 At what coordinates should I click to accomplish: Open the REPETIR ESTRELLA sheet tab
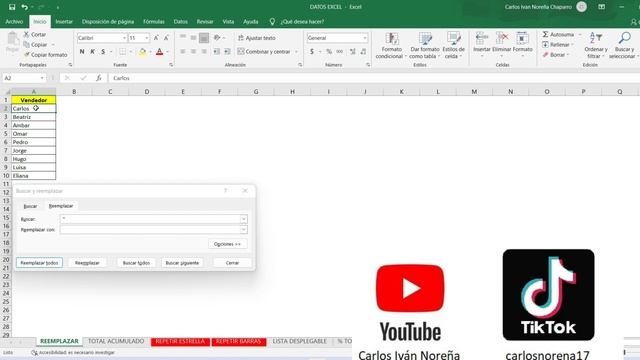[x=180, y=341]
